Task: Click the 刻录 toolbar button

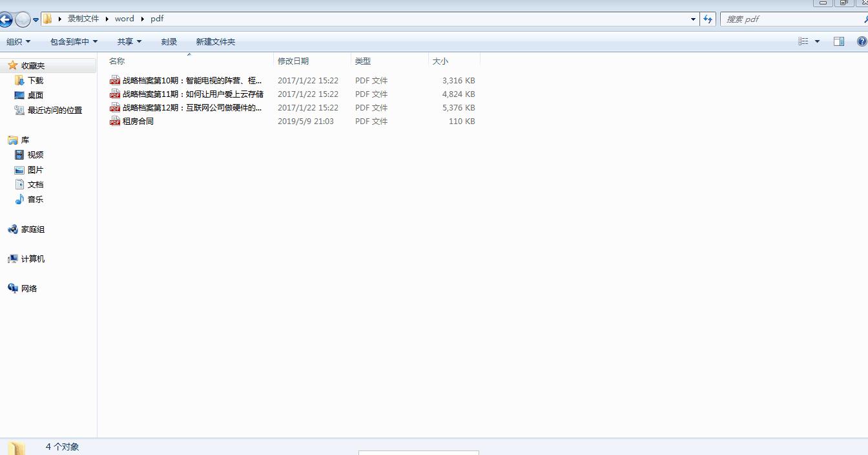Action: tap(169, 41)
